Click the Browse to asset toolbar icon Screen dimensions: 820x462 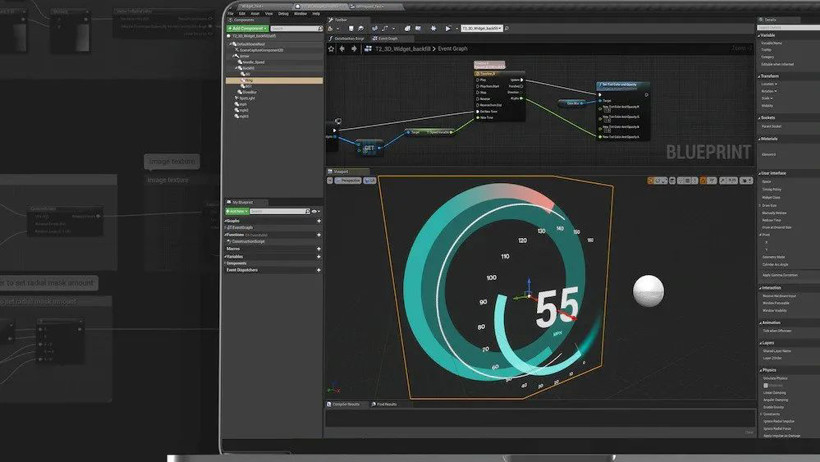pos(360,28)
